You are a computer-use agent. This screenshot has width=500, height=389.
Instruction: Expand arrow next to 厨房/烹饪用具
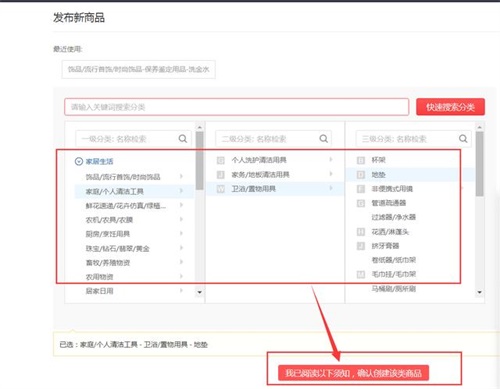click(x=181, y=233)
